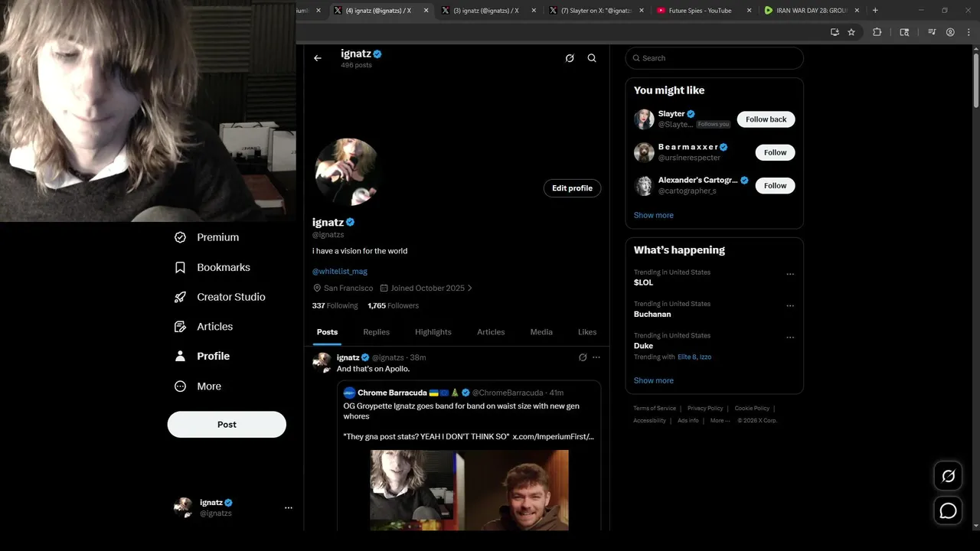Open Profile in the sidebar
This screenshot has width=980, height=551.
(x=202, y=356)
